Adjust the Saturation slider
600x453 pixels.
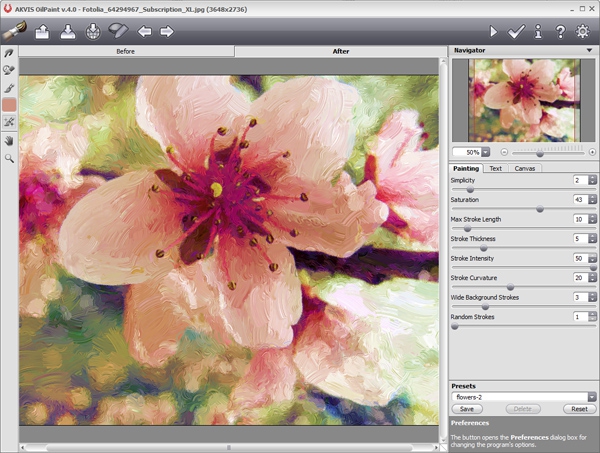pyautogui.click(x=540, y=209)
